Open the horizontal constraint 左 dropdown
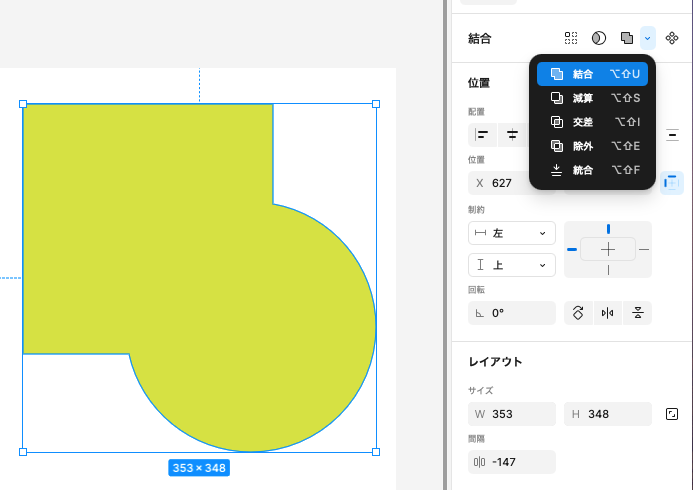Image resolution: width=693 pixels, height=490 pixels. (511, 233)
